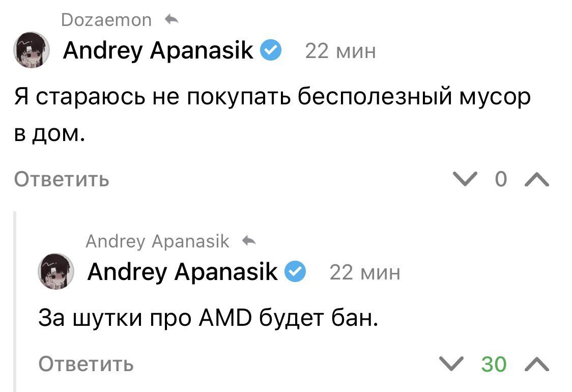Downvote the comment about useless trash
This screenshot has width=572, height=392.
pos(466,179)
